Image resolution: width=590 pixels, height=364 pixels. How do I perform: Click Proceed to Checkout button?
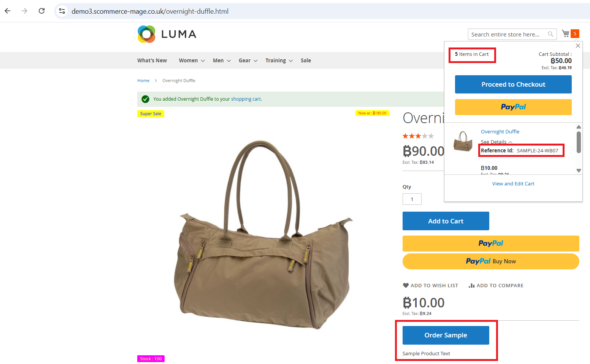click(513, 84)
